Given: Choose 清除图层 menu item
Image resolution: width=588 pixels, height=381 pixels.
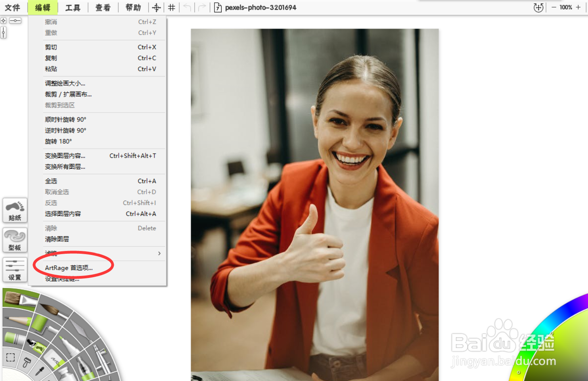Looking at the screenshot, I should 97,239.
